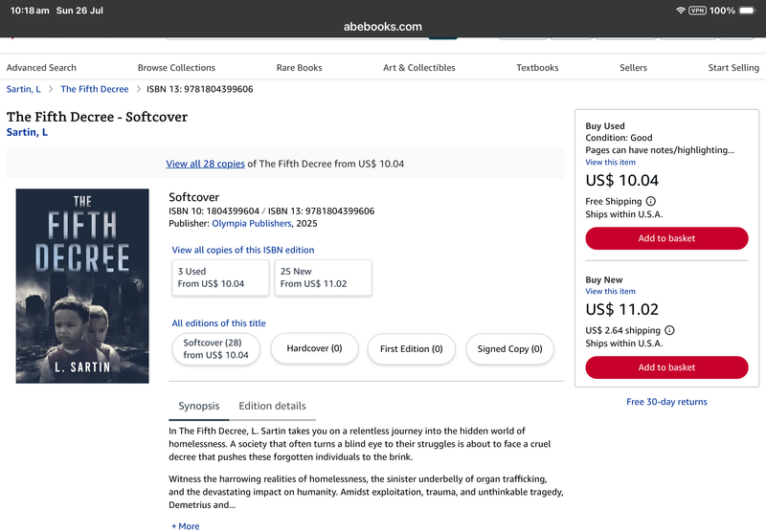766x532 pixels.
Task: Click the US$ 11.02 new price
Action: point(621,309)
